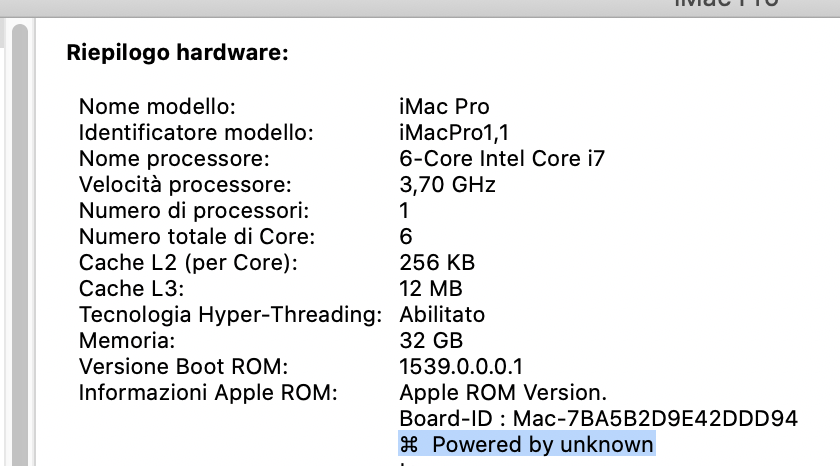
Task: Click the 'Cache L2 (per Core):' label
Action: [188, 262]
